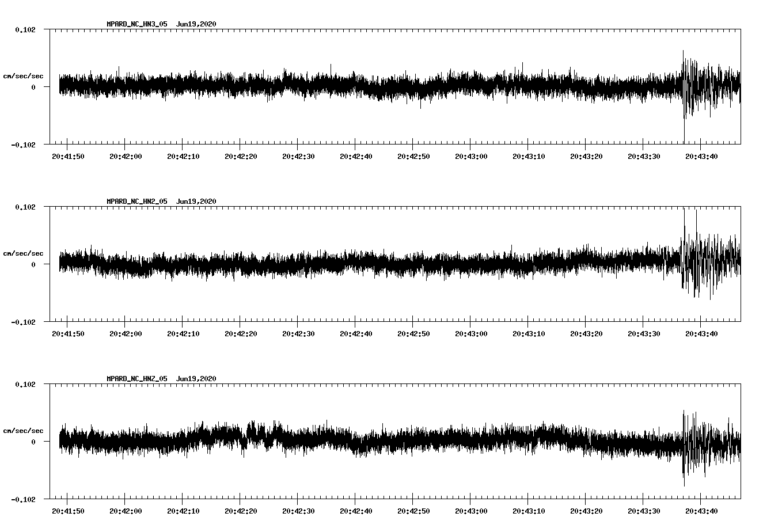Select 20:43:40 on the HN2 time axis
Viewport: 782px width, 532px height.
701,333
